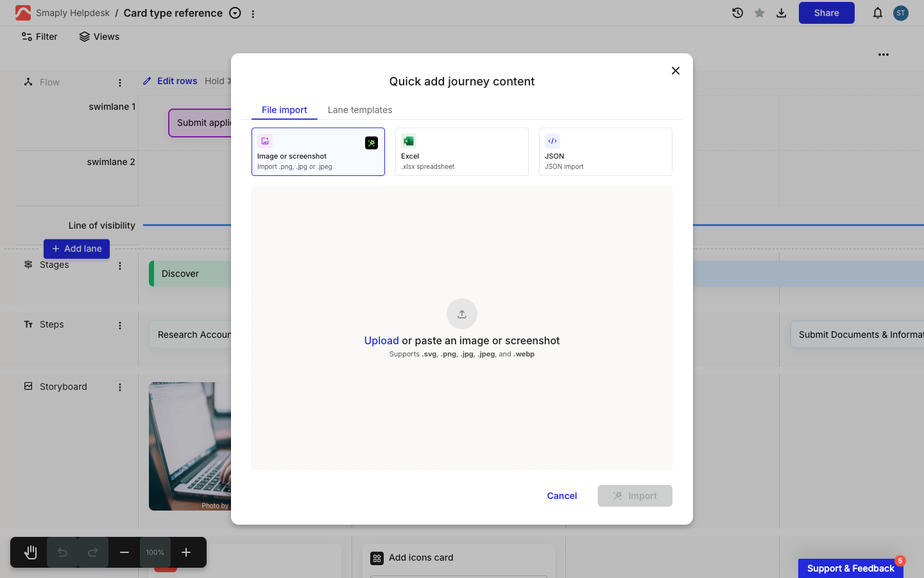
Task: Open the canvas more options ellipsis
Action: (x=884, y=55)
